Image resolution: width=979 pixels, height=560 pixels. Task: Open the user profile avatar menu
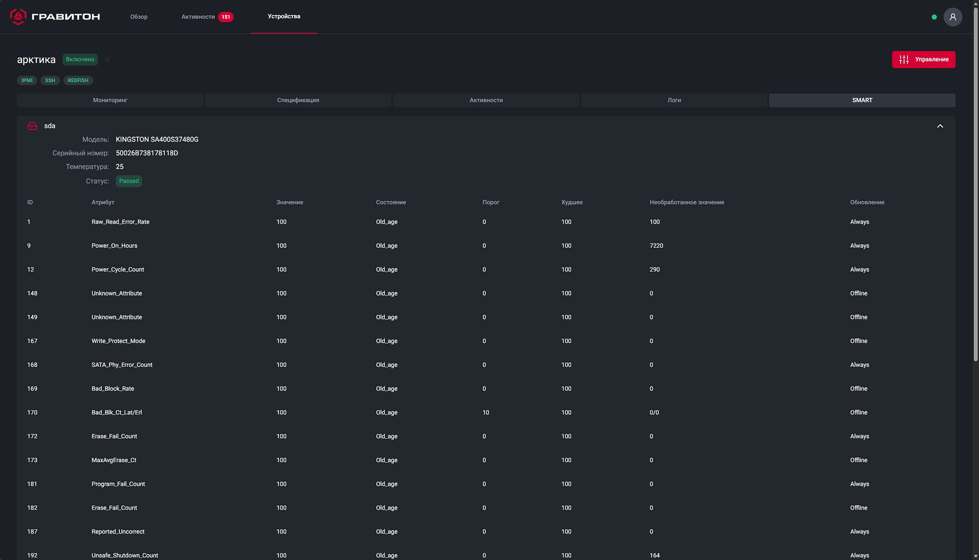pos(952,17)
